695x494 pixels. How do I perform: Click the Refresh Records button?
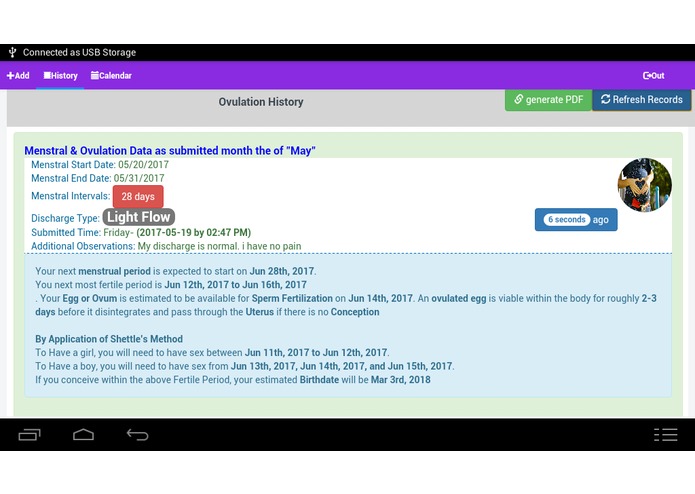[x=641, y=100]
